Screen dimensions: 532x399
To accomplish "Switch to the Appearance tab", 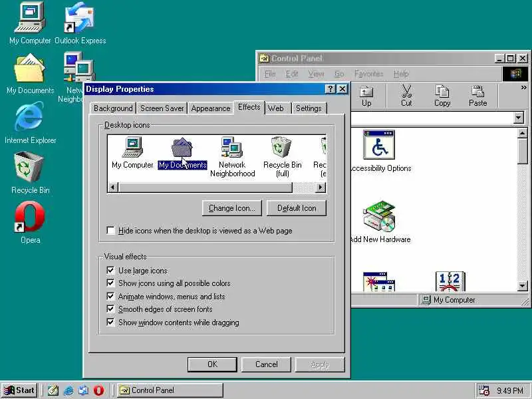I will point(211,108).
